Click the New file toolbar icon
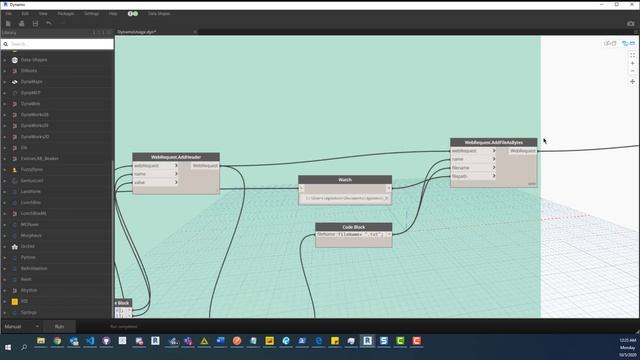 (x=8, y=24)
